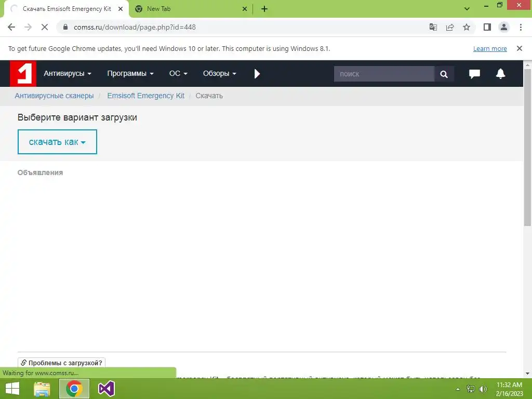This screenshot has width=532, height=399.
Task: Click the page vertical scrollbar thumb
Action: (528, 148)
